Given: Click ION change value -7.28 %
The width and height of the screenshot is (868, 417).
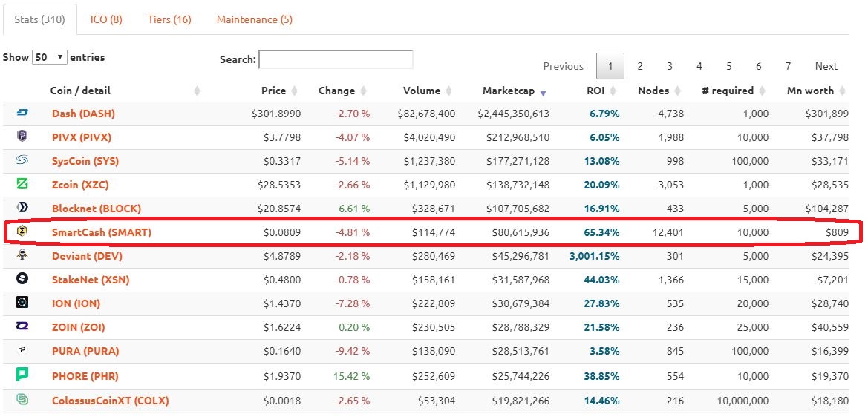Looking at the screenshot, I should click(353, 303).
